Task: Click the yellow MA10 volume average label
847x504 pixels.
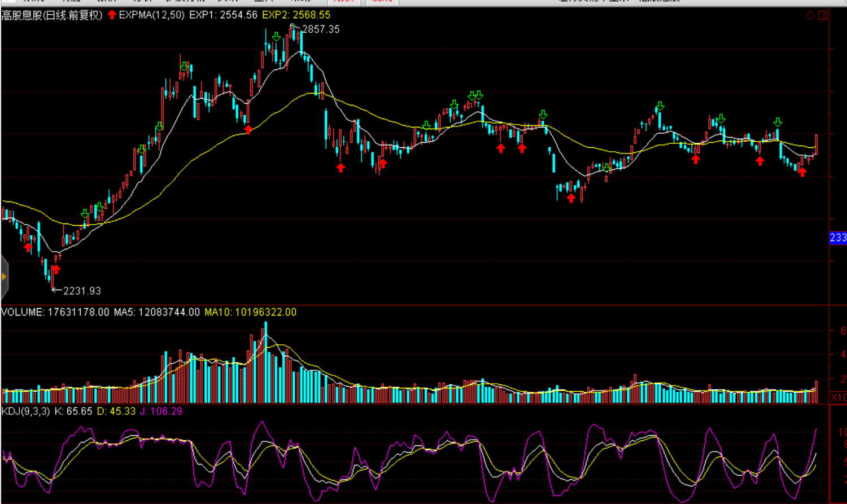Action: (x=250, y=312)
